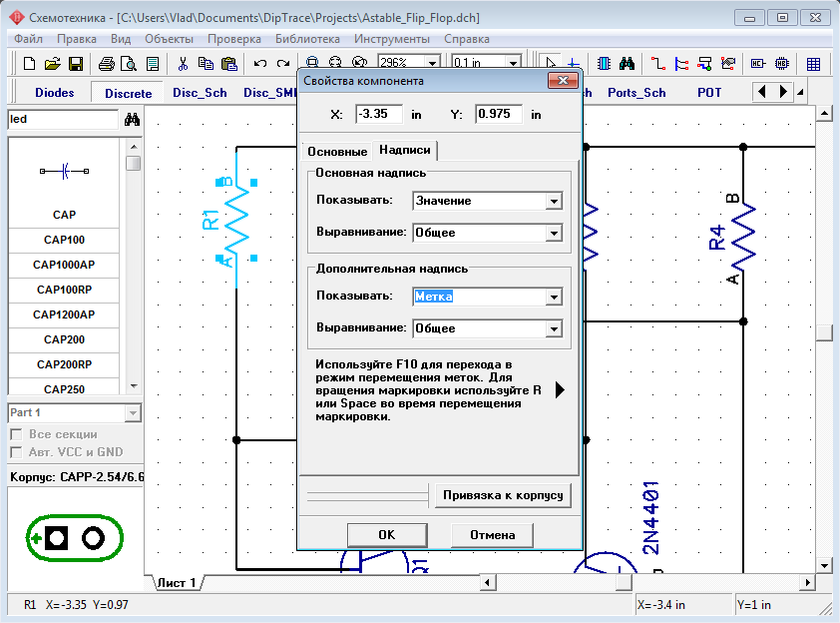Click 'Привязка к корпусу' button
840x623 pixels.
(x=503, y=495)
